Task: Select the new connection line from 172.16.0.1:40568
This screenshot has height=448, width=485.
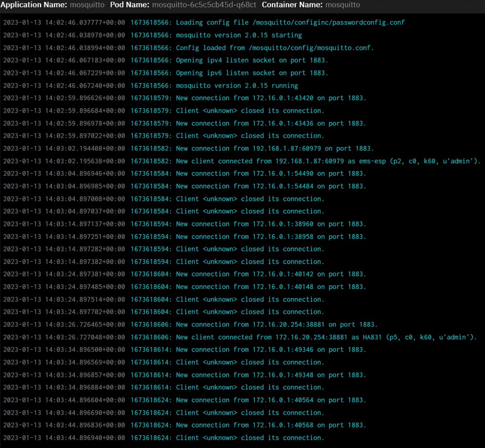Action: (185, 425)
